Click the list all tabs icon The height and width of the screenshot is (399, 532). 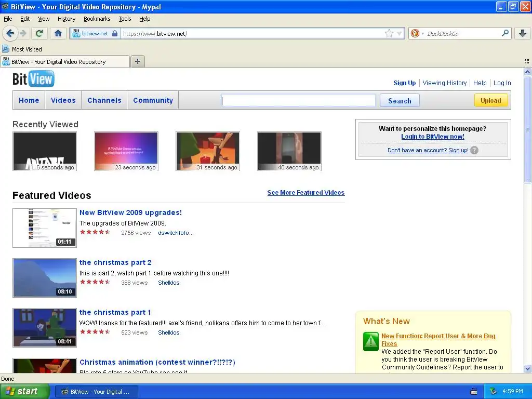click(527, 61)
